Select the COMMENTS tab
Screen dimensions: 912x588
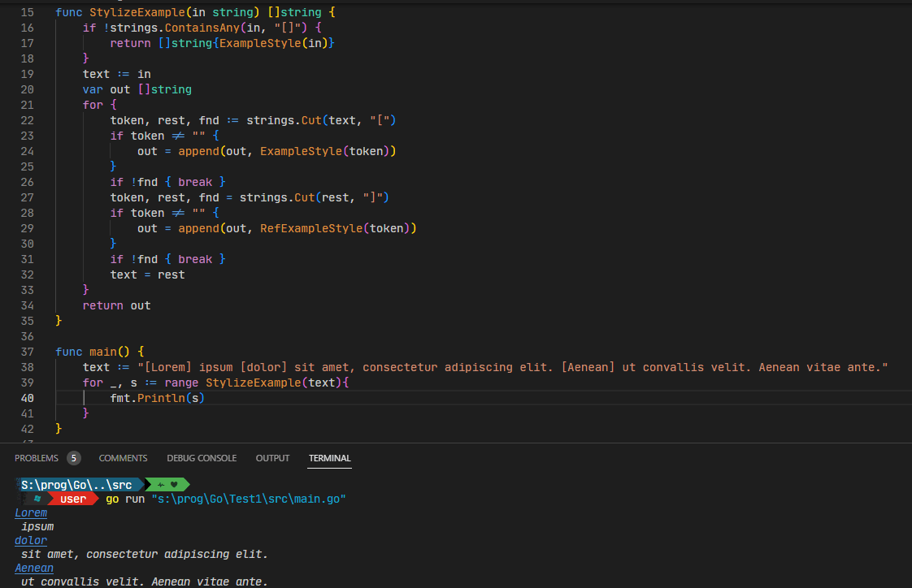(x=123, y=457)
